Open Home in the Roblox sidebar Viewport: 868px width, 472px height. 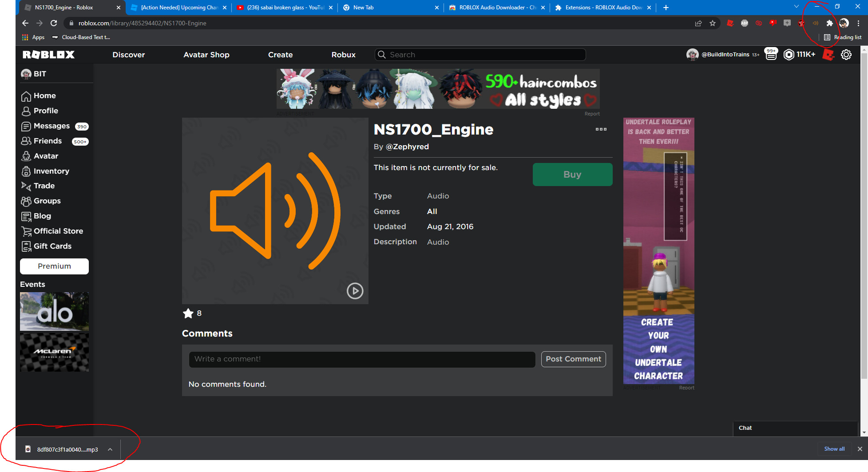[x=44, y=95]
